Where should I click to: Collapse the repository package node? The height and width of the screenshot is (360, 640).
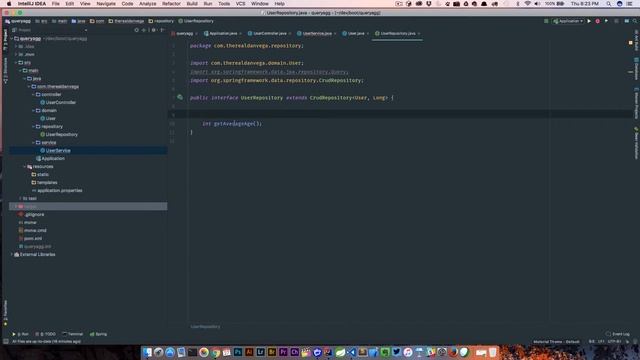click(x=33, y=127)
